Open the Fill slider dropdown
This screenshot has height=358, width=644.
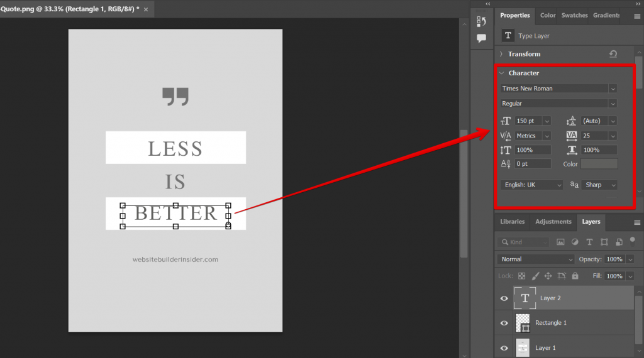pos(630,276)
